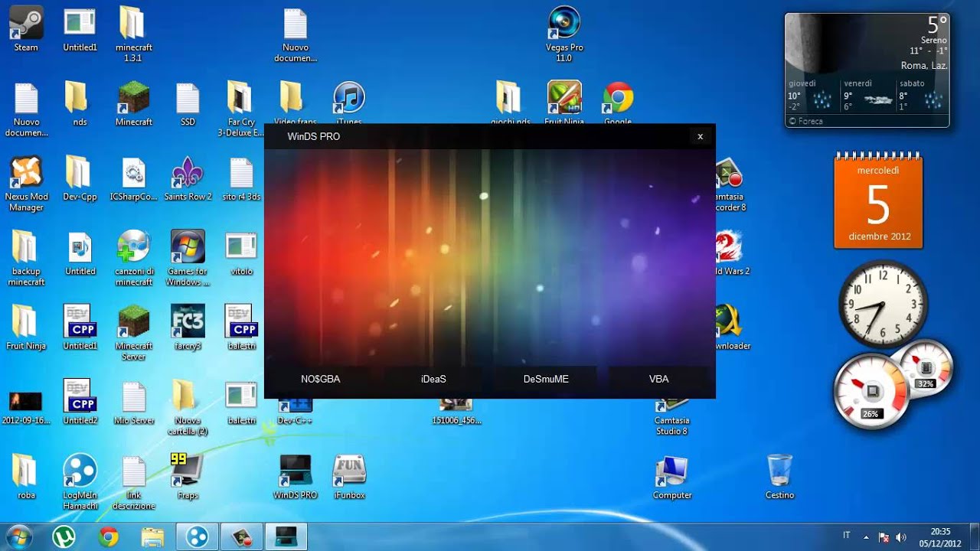Select the Untitled2 CPP file

pos(80,402)
